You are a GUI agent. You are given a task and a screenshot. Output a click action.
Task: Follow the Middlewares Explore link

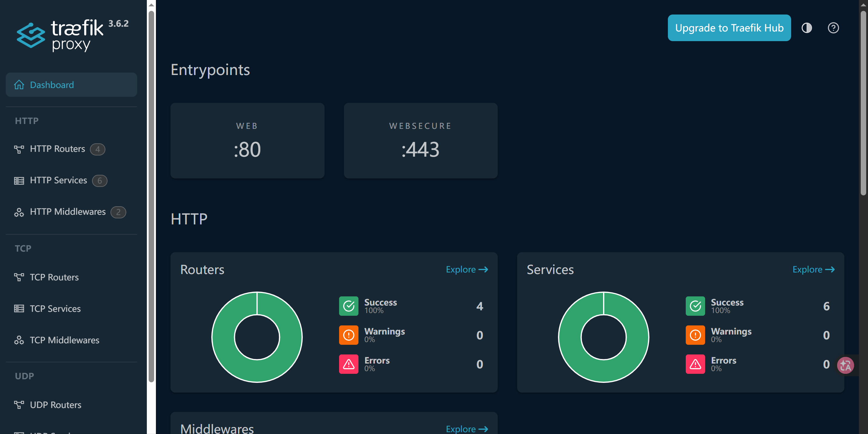(467, 429)
